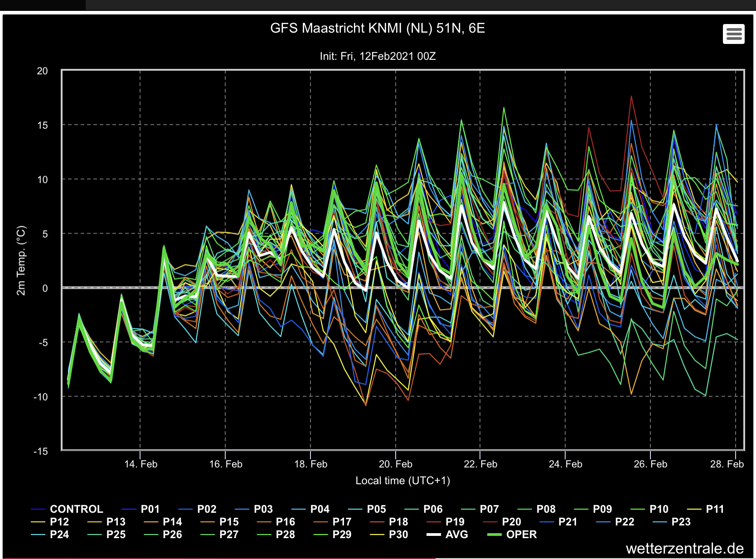Click the chart title GFS Maastricht KNMI
756x559 pixels.
pyautogui.click(x=378, y=28)
